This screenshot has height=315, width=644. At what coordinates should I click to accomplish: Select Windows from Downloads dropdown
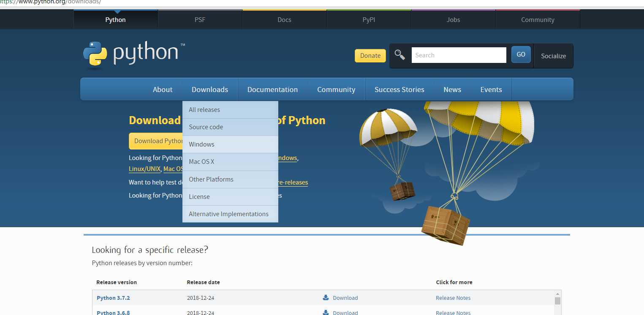pos(230,144)
